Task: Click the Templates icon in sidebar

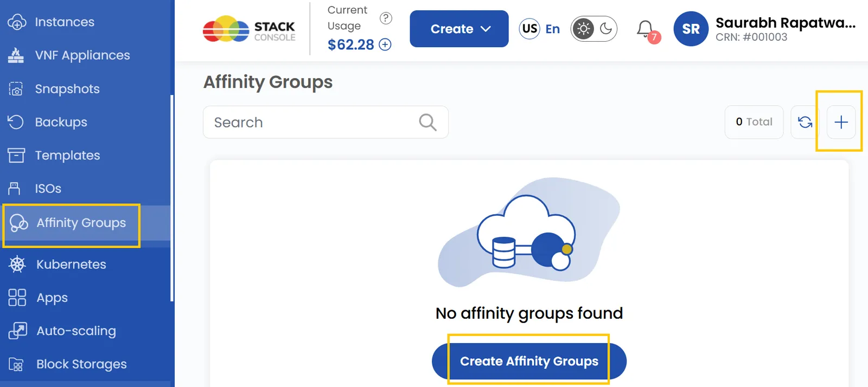Action: pyautogui.click(x=16, y=156)
